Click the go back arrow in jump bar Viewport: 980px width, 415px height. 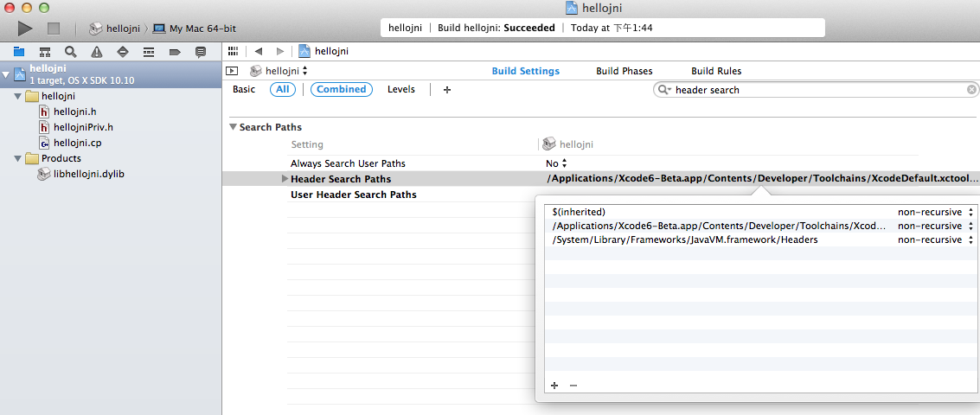coord(258,52)
